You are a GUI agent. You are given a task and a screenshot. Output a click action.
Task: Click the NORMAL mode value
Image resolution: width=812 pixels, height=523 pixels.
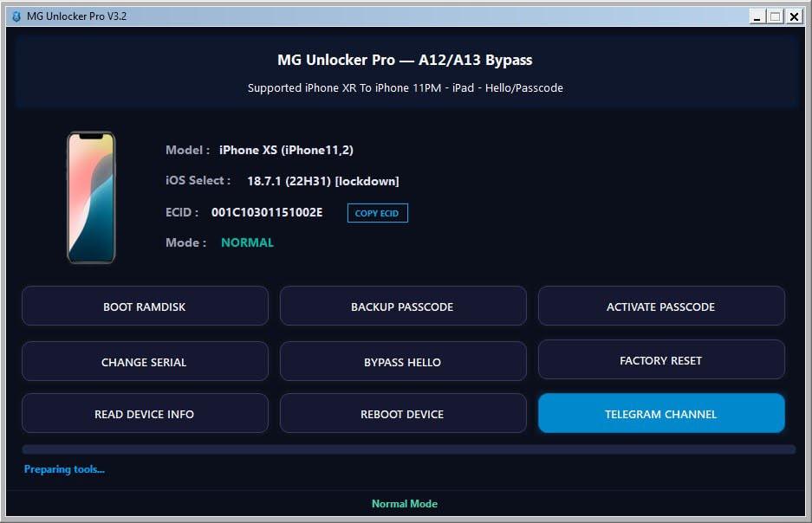click(x=247, y=242)
